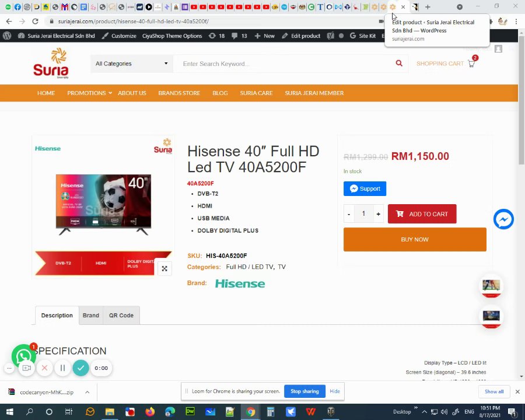The width and height of the screenshot is (525, 420).
Task: Click the address bar URL
Action: click(133, 22)
